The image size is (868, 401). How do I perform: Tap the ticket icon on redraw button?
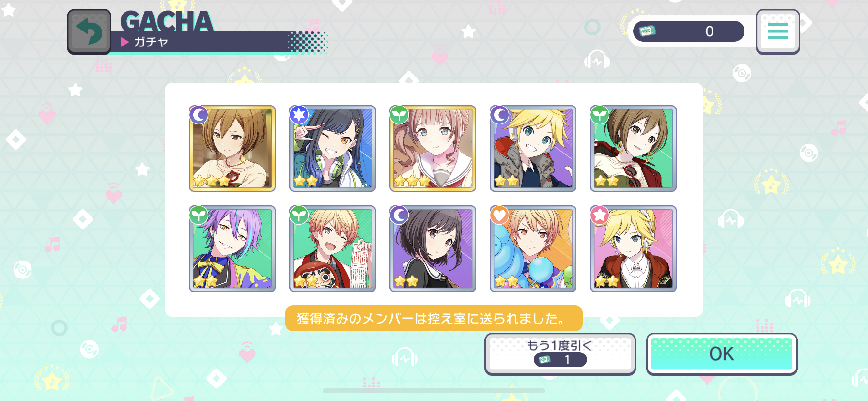pyautogui.click(x=545, y=360)
